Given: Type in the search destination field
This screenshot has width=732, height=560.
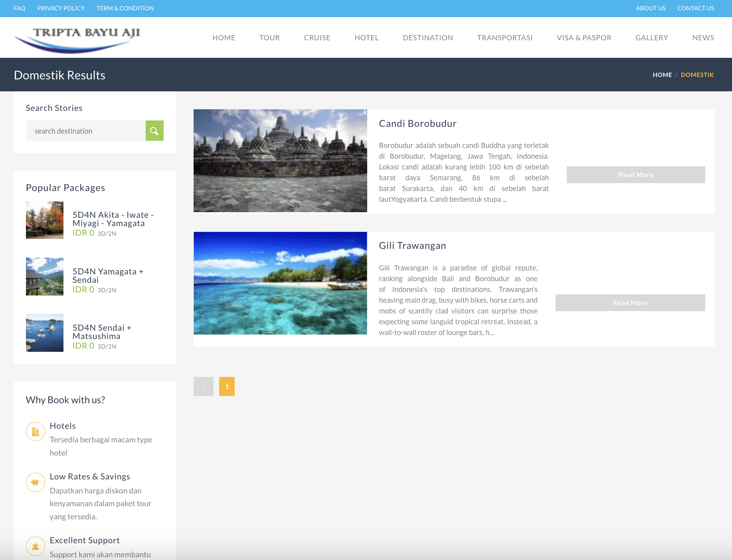Looking at the screenshot, I should tap(86, 131).
